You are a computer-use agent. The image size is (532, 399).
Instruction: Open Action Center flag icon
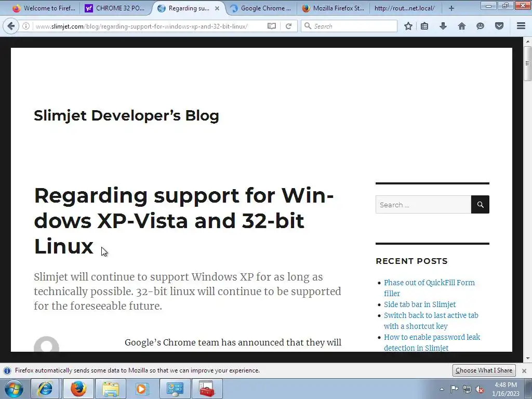(454, 389)
